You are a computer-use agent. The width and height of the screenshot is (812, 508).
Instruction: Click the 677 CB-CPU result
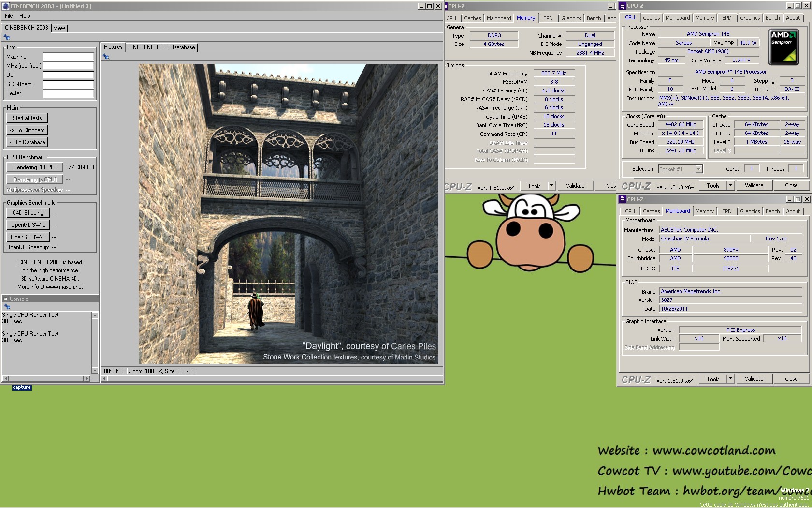coord(80,167)
